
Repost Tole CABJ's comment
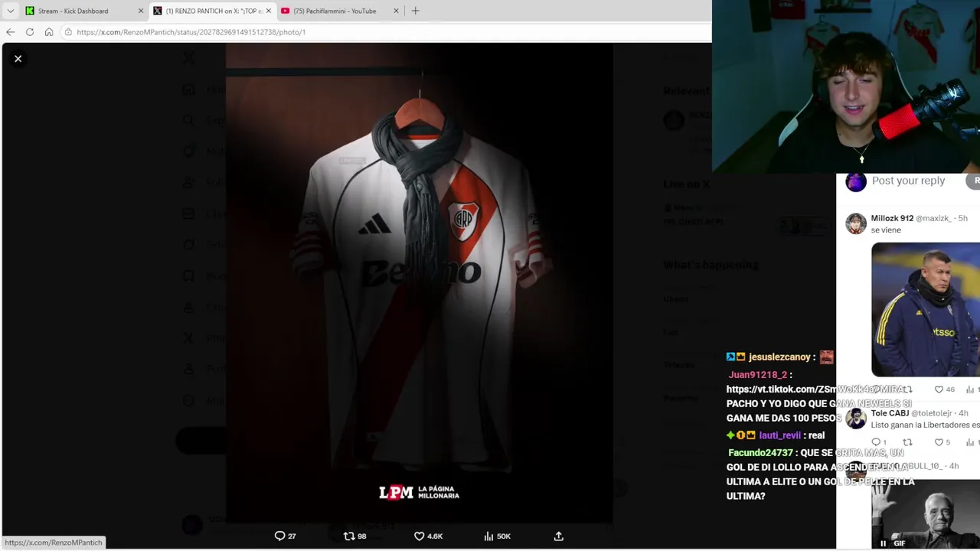click(x=907, y=442)
